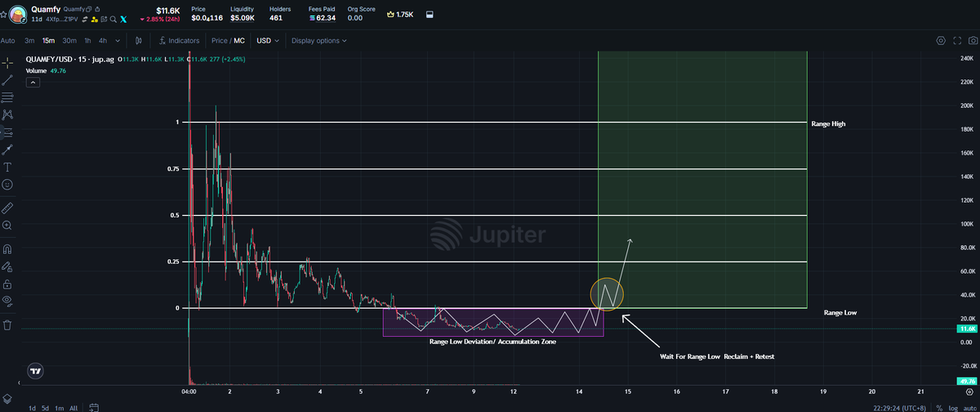Set range to 5d

click(x=45, y=408)
